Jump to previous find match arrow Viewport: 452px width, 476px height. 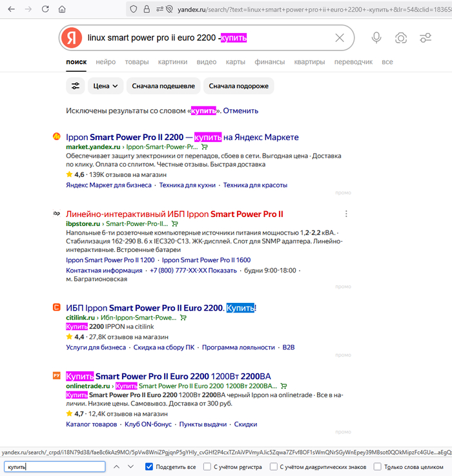[116, 466]
